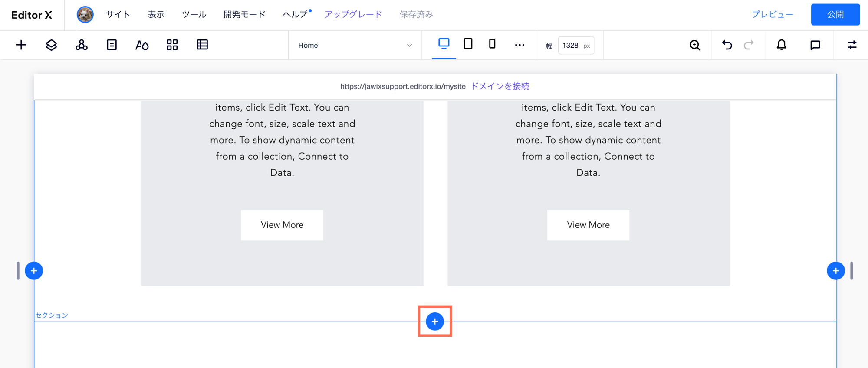Open the ヘルプ menu
Screen dimensions: 868x368
(295, 15)
